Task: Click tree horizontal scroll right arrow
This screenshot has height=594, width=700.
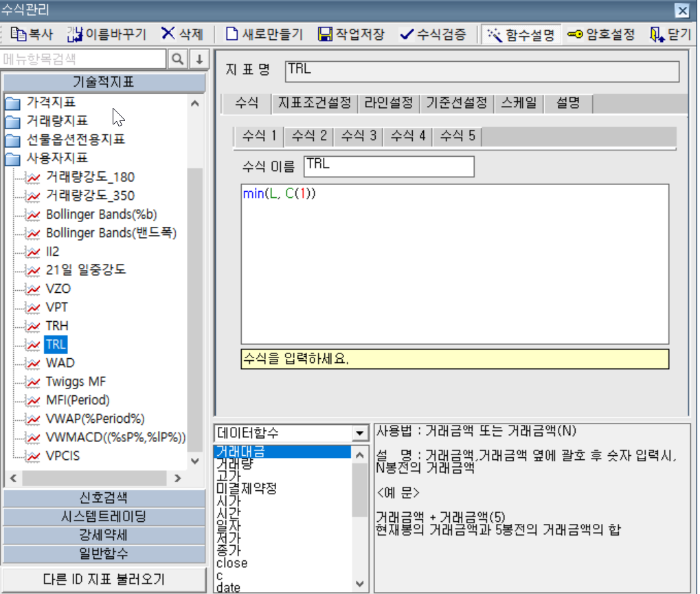Action: click(x=178, y=478)
